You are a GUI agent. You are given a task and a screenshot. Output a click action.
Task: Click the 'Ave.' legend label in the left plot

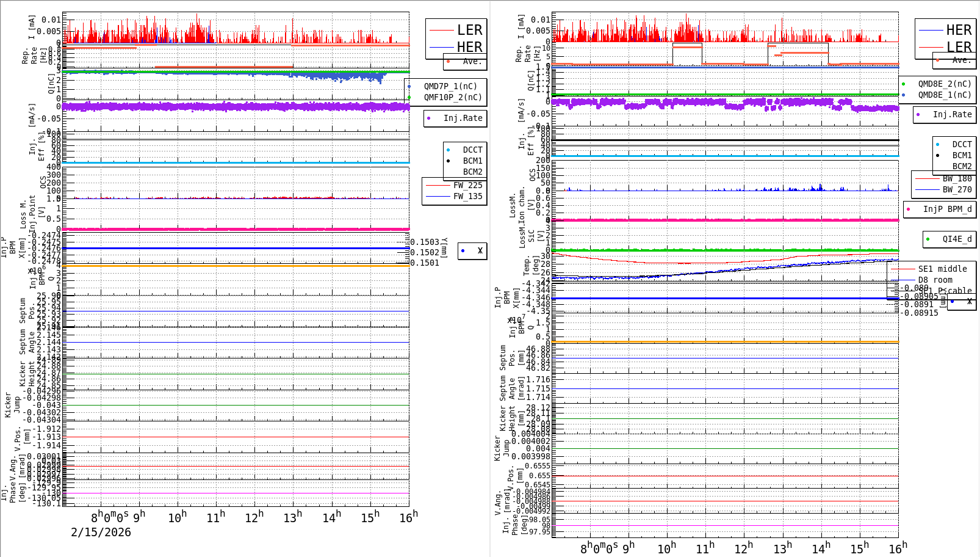tap(472, 61)
